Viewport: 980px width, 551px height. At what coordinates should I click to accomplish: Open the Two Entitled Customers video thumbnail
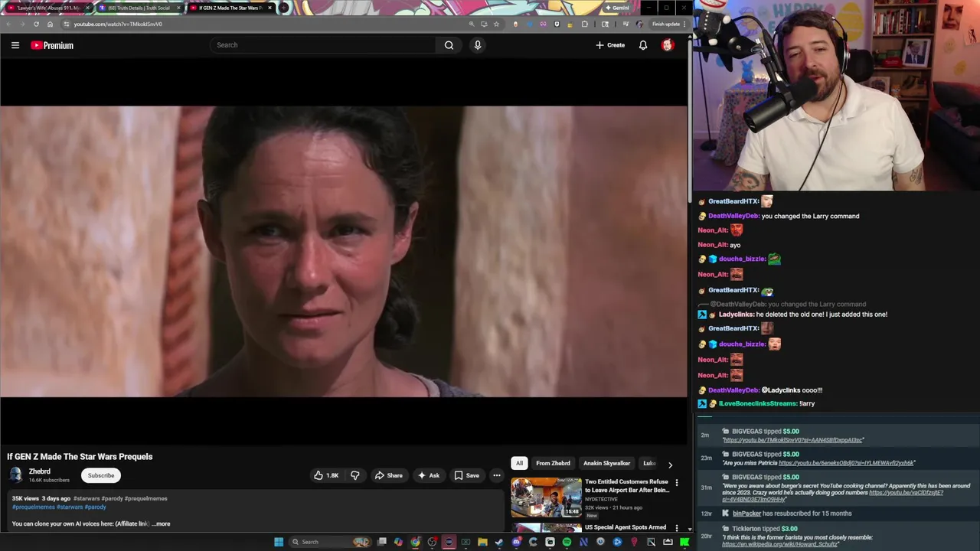coord(546,497)
